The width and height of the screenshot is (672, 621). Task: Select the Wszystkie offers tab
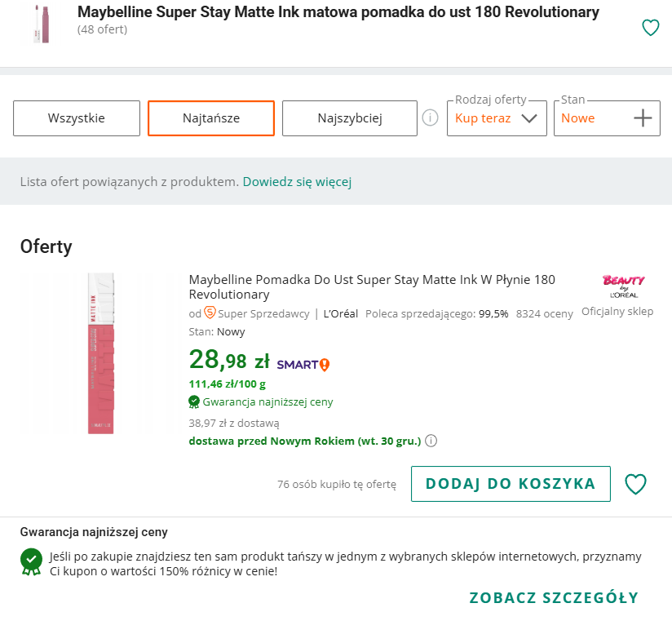pyautogui.click(x=76, y=118)
